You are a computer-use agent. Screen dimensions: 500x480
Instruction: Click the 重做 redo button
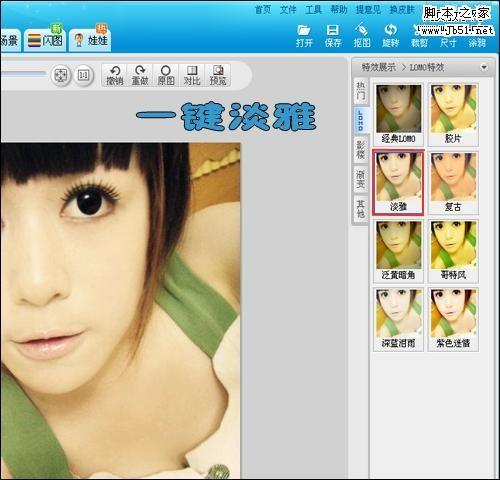click(x=140, y=75)
